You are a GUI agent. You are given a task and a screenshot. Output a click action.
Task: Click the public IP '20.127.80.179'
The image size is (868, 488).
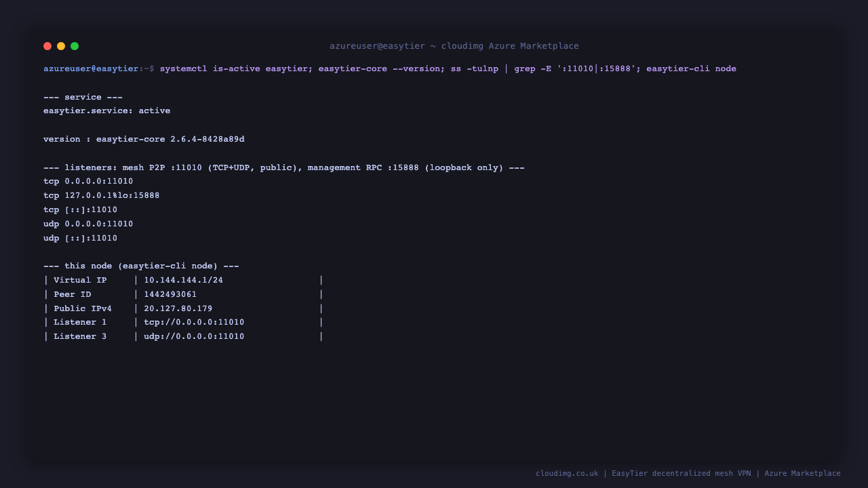coord(178,308)
